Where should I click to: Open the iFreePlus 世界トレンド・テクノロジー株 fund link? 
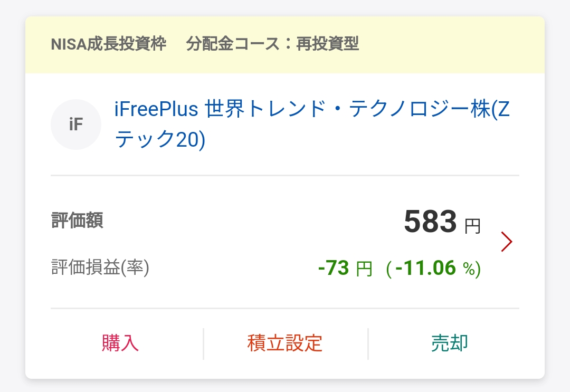(x=312, y=124)
